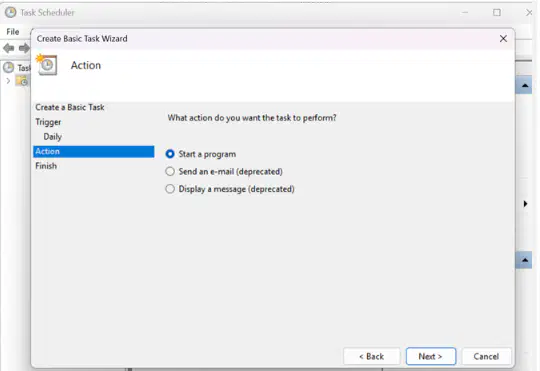This screenshot has width=540, height=371.
Task: Collapse the lower Actions pane section arrow
Action: [x=525, y=260]
